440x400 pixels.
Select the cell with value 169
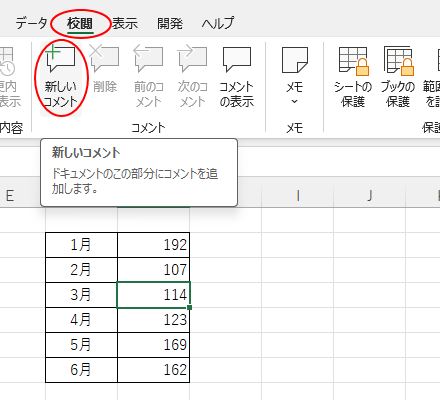(x=154, y=345)
